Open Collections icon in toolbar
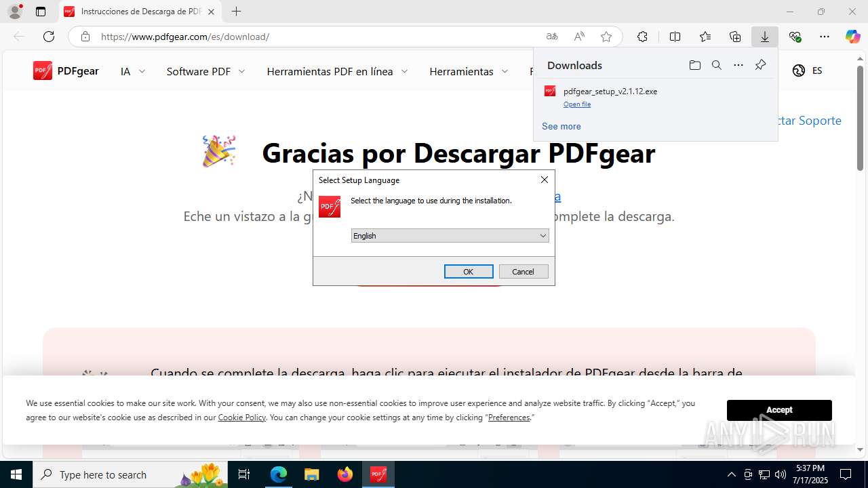The width and height of the screenshot is (868, 488). pyautogui.click(x=735, y=37)
